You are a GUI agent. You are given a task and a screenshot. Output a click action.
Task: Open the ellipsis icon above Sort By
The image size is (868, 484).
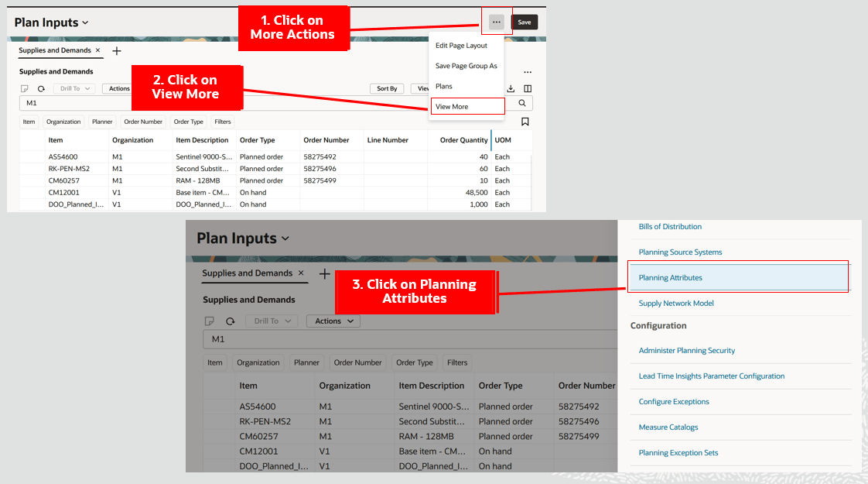[x=528, y=71]
